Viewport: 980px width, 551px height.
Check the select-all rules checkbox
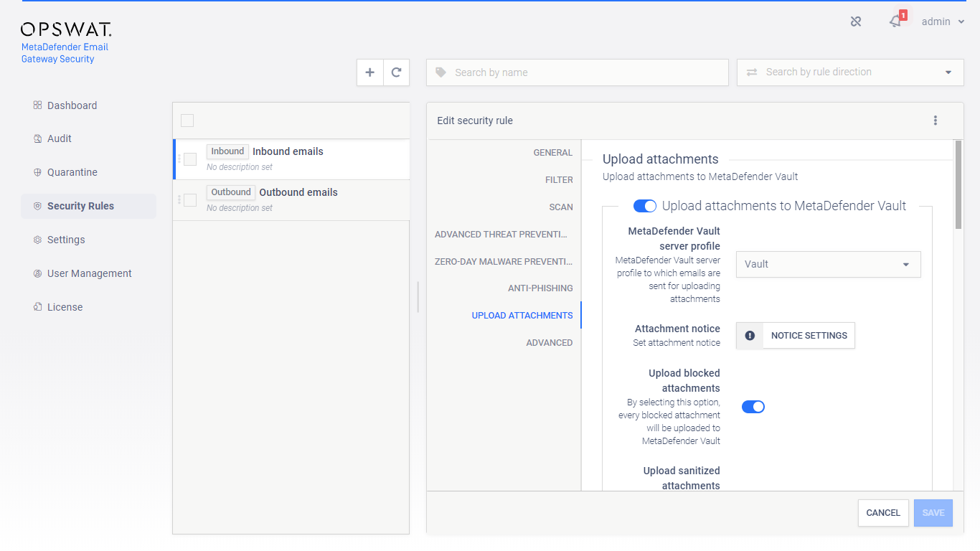(x=187, y=121)
